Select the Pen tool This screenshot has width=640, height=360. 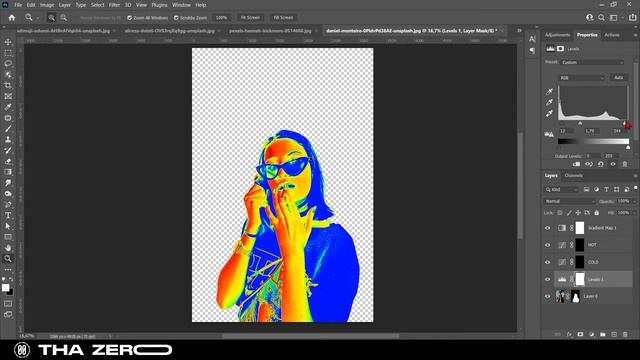8,204
